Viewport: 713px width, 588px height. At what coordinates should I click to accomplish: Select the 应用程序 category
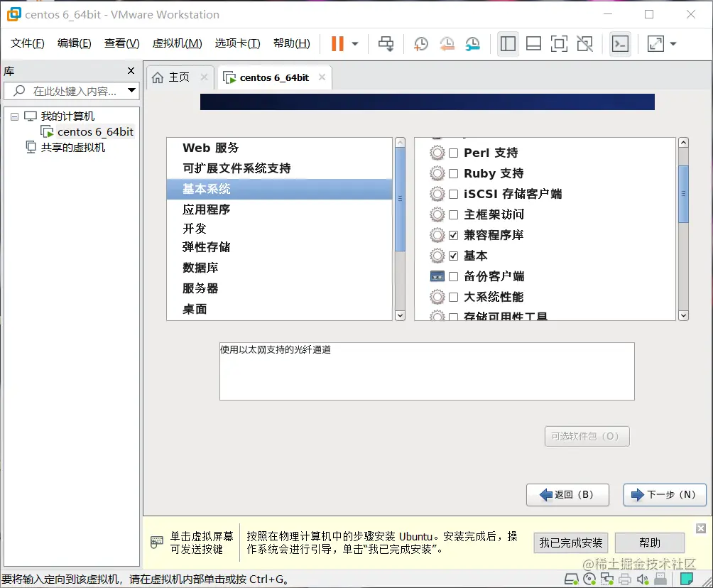point(279,209)
